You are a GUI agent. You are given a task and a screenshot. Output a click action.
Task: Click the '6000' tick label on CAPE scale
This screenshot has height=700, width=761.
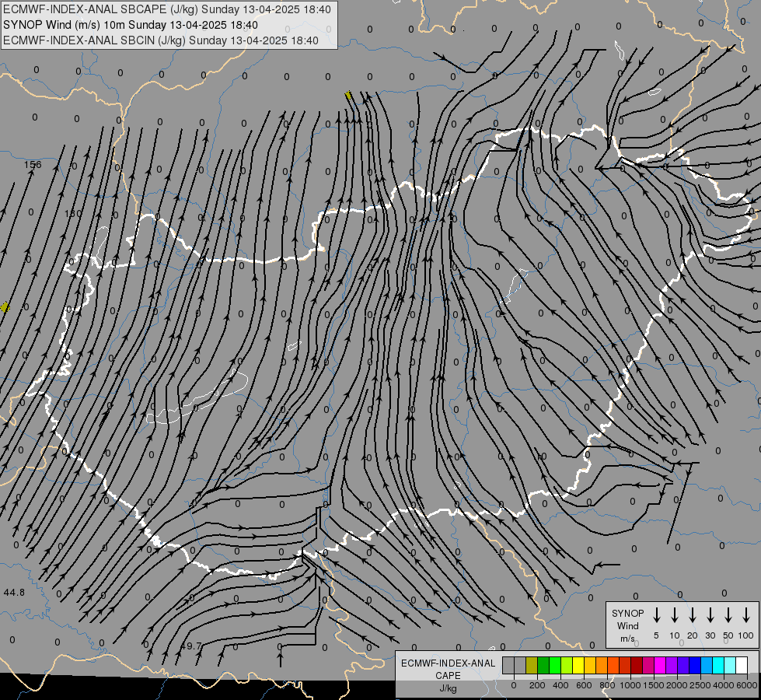click(x=747, y=685)
